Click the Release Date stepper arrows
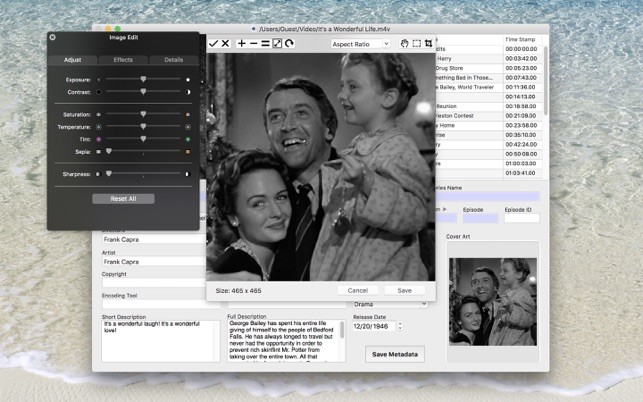This screenshot has height=402, width=643. coord(400,326)
